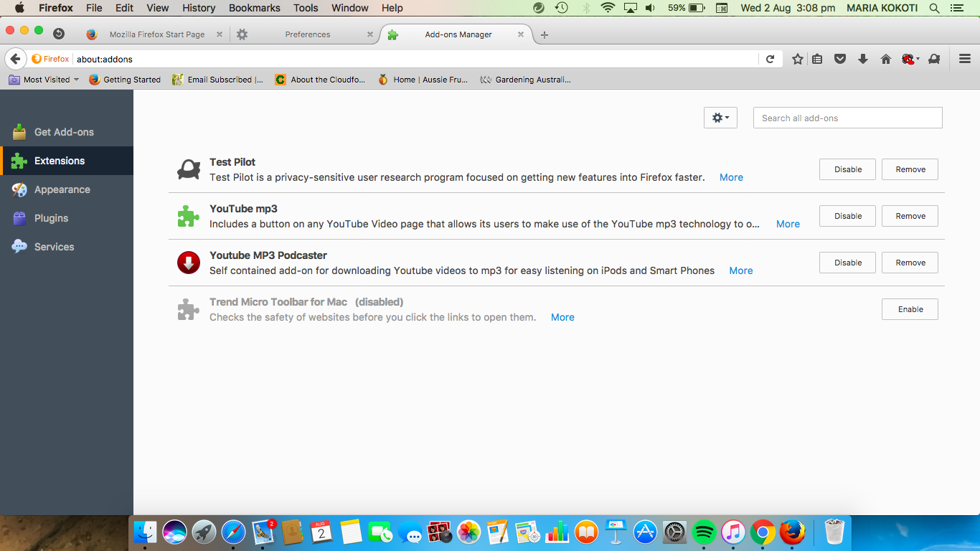Open the Downloads arrow icon
The height and width of the screenshot is (551, 980).
tap(863, 59)
